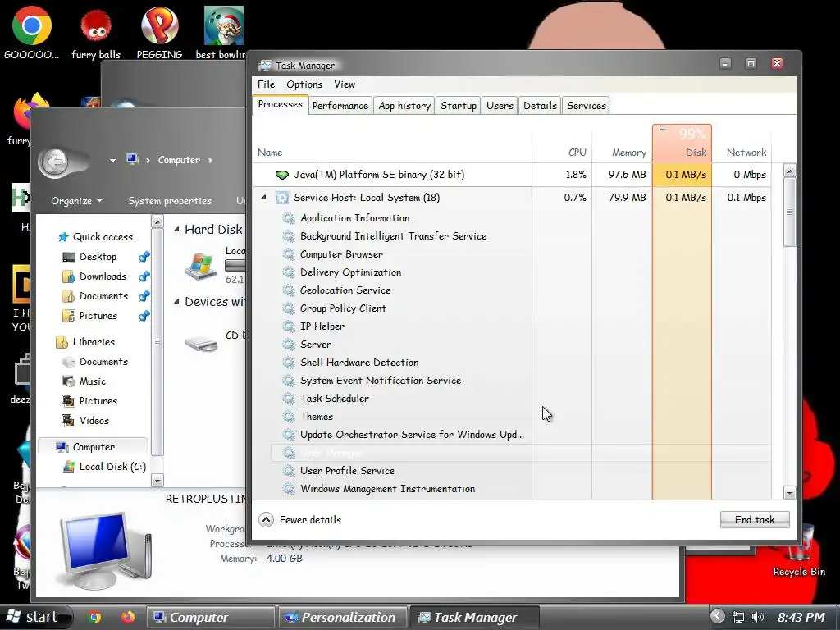Click the chevron after Computer in address bar

[x=210, y=160]
